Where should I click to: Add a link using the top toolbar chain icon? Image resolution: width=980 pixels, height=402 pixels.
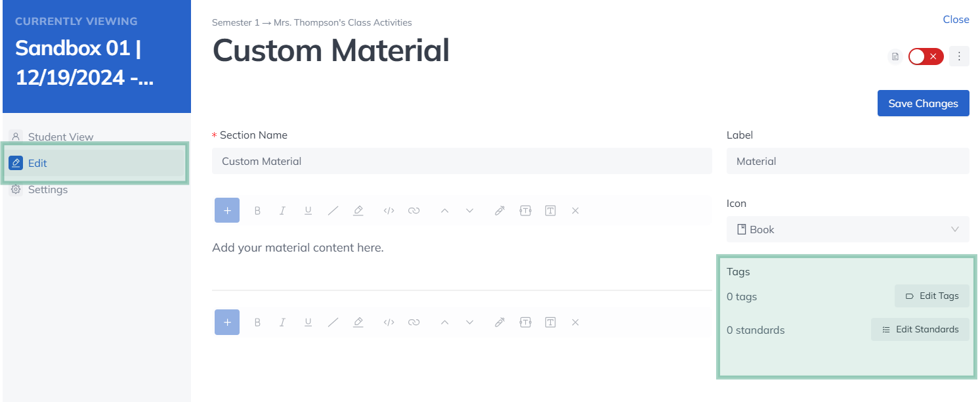(x=414, y=211)
